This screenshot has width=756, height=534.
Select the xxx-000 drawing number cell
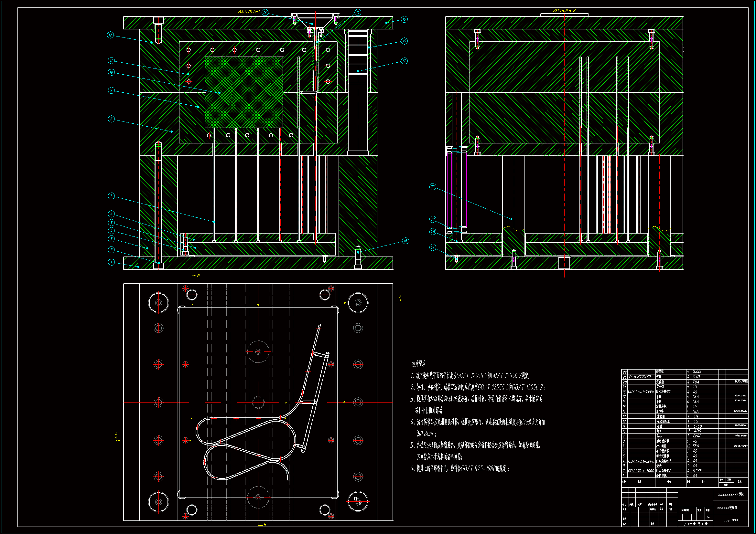(730, 521)
